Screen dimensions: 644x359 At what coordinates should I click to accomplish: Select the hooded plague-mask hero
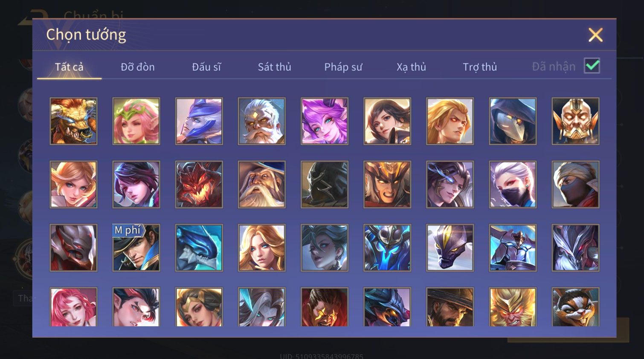pos(513,122)
